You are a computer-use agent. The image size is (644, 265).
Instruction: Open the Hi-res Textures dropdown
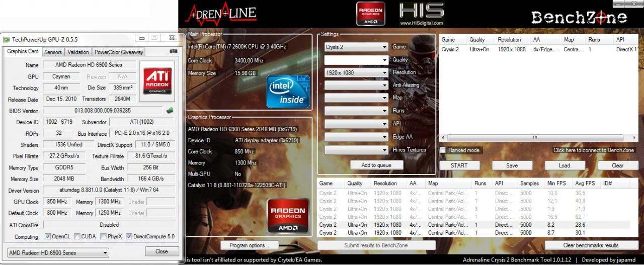tap(356, 150)
